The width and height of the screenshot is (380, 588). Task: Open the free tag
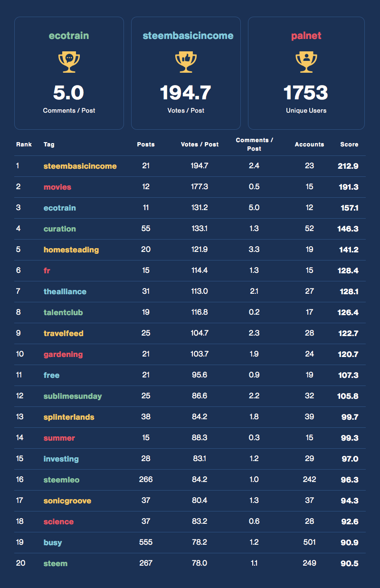coord(52,376)
